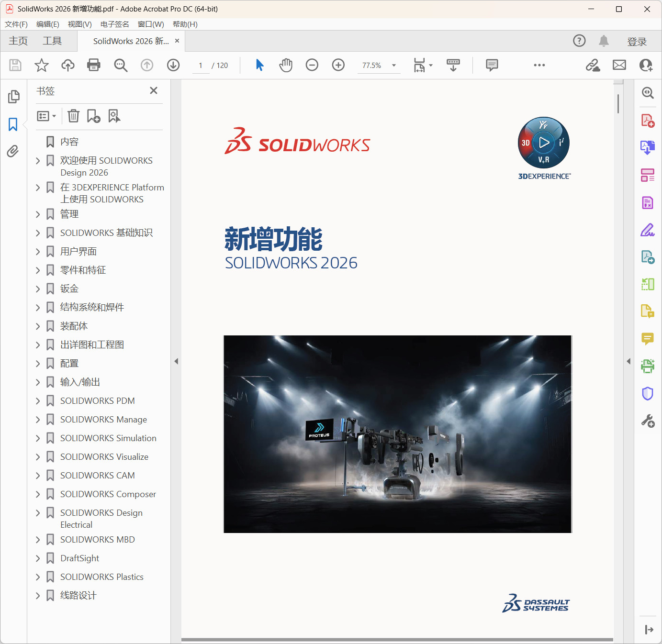This screenshot has width=662, height=644.
Task: Open the 视图(V) menu
Action: tap(80, 24)
